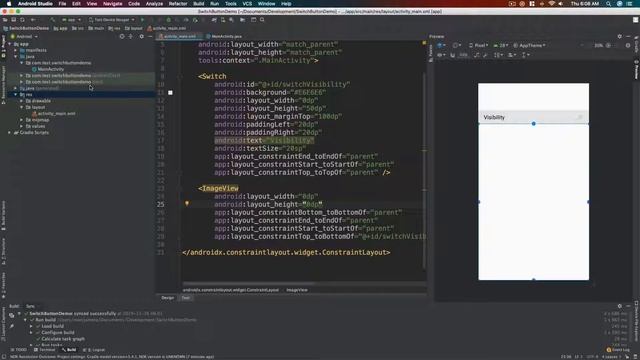Click the Back navigation arrow in toolbar
Image resolution: width=640 pixels, height=360 pixels.
[33, 20]
